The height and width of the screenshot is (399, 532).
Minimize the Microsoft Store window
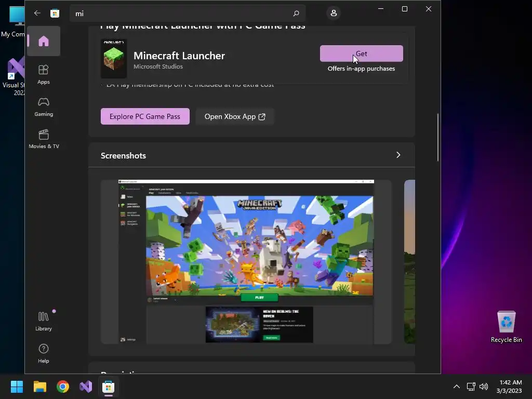point(381,9)
